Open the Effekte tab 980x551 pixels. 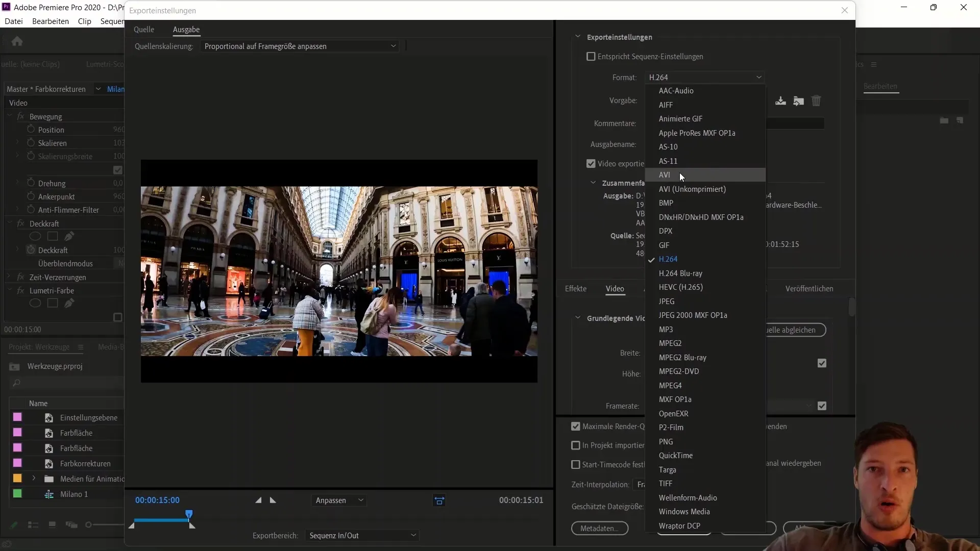pyautogui.click(x=576, y=289)
